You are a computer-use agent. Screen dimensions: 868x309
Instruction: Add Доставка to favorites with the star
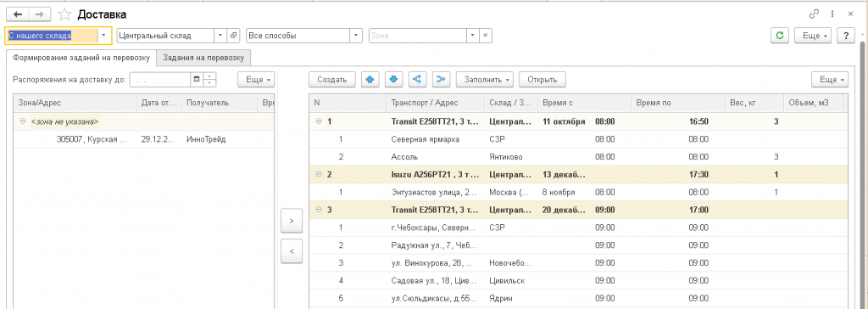pyautogui.click(x=64, y=14)
